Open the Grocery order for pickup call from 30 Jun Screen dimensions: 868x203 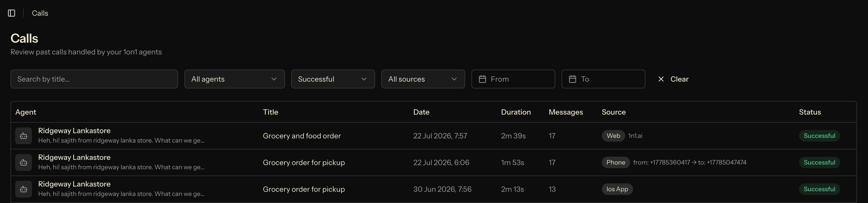pos(304,189)
